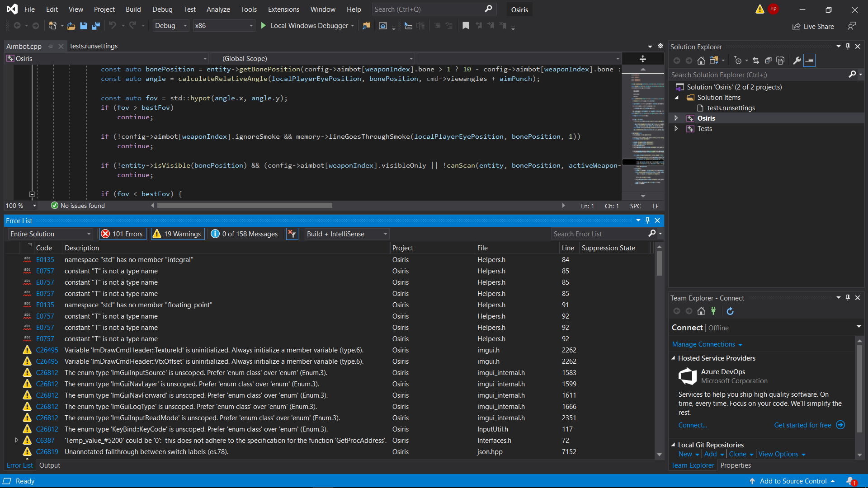Toggle pin on Aimbot.cpp tab

click(x=51, y=46)
